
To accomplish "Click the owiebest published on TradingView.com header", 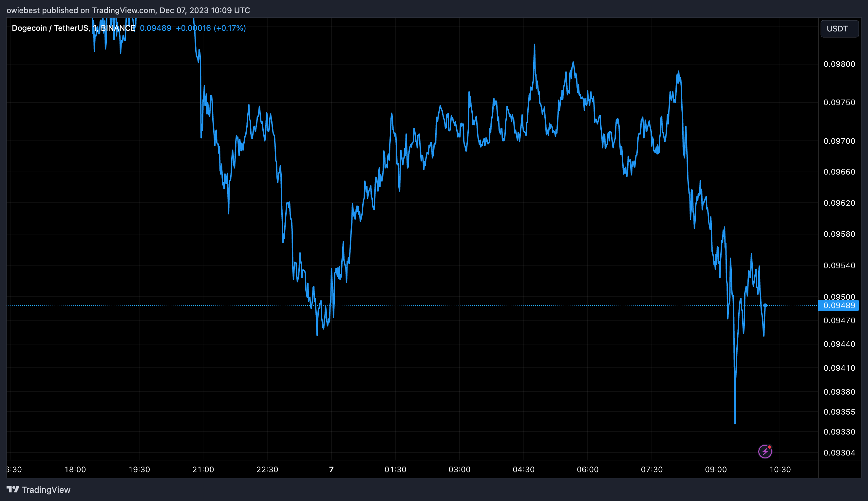I will [x=128, y=10].
